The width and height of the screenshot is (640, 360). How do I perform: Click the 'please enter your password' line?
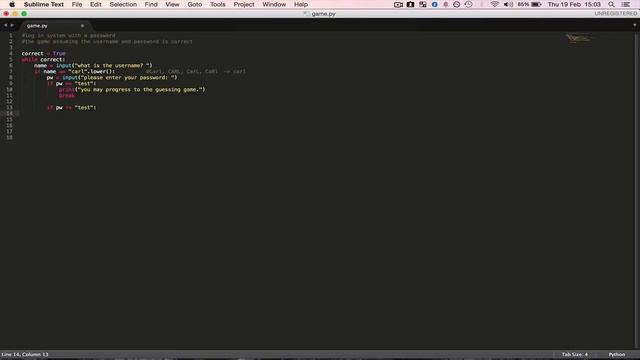[x=112, y=78]
